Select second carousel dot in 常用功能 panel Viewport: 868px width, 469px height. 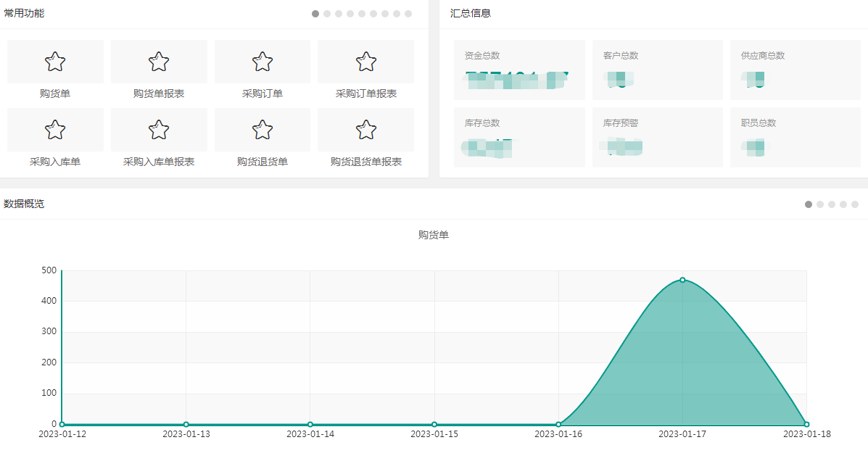pos(327,14)
